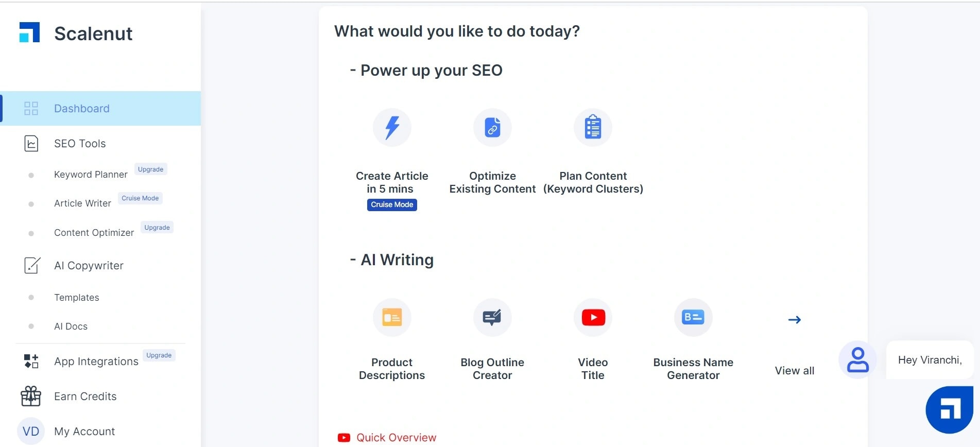
Task: Open the Optimize Existing Content icon
Action: pyautogui.click(x=492, y=127)
